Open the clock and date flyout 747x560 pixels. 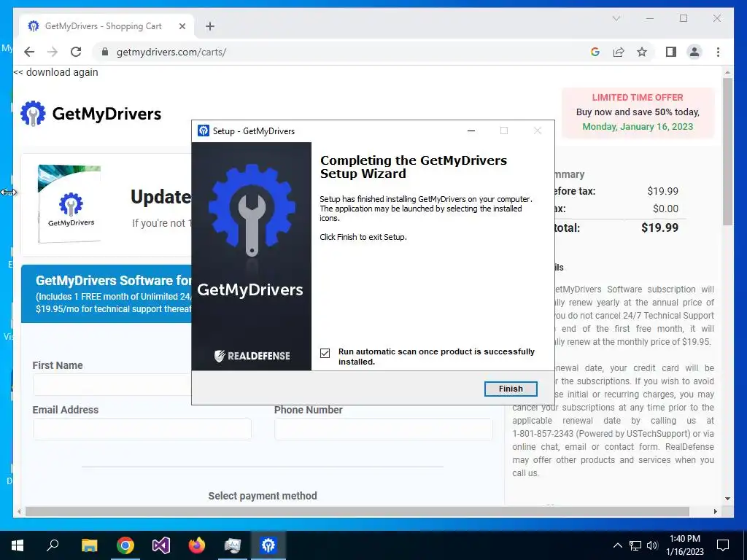pos(684,545)
